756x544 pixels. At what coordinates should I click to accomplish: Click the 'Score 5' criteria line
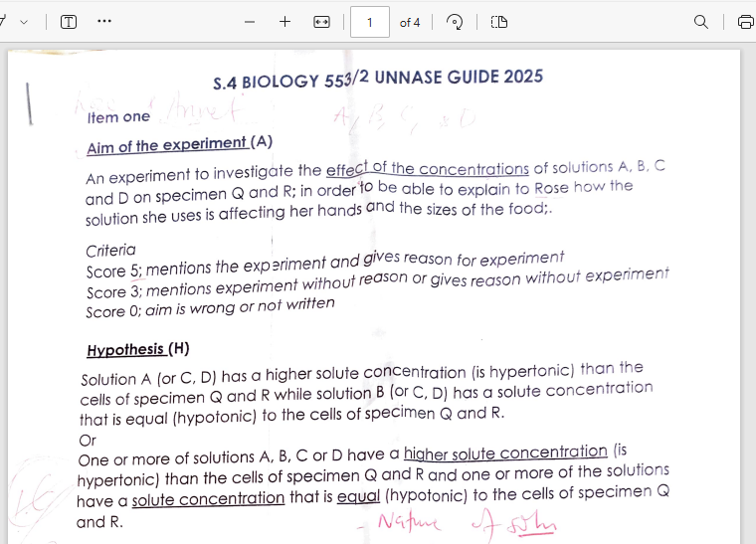point(325,265)
